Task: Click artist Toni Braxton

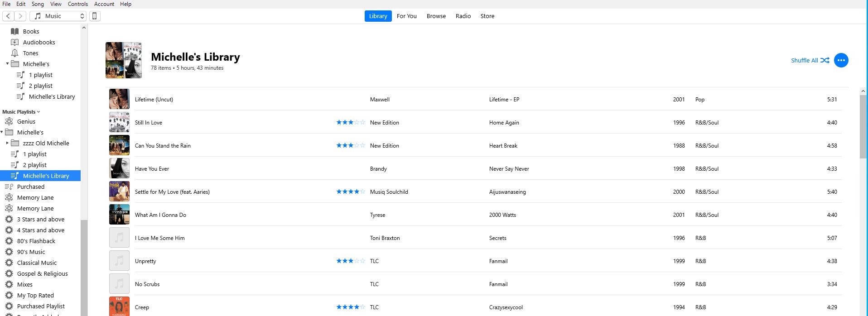Action: (385, 238)
